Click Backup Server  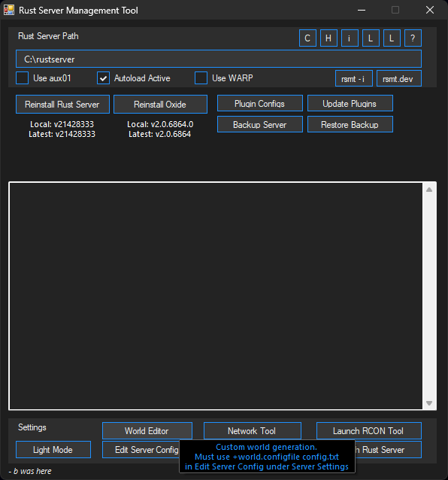(260, 124)
